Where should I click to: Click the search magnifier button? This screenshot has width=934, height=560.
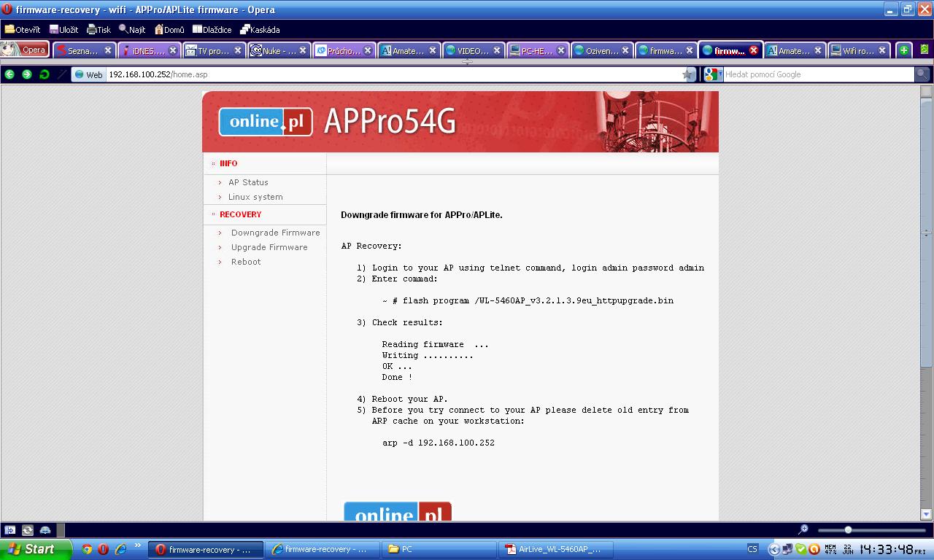pos(922,74)
